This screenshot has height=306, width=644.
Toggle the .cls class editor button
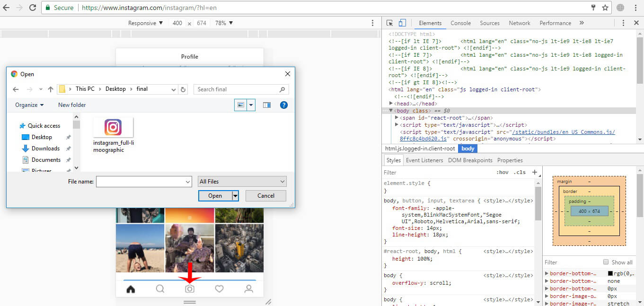click(520, 173)
